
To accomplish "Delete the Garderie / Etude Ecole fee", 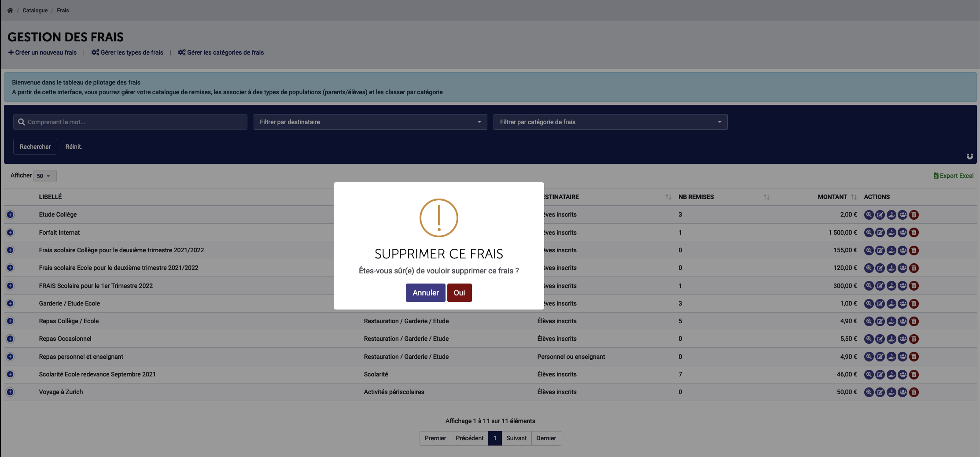I will click(x=914, y=304).
